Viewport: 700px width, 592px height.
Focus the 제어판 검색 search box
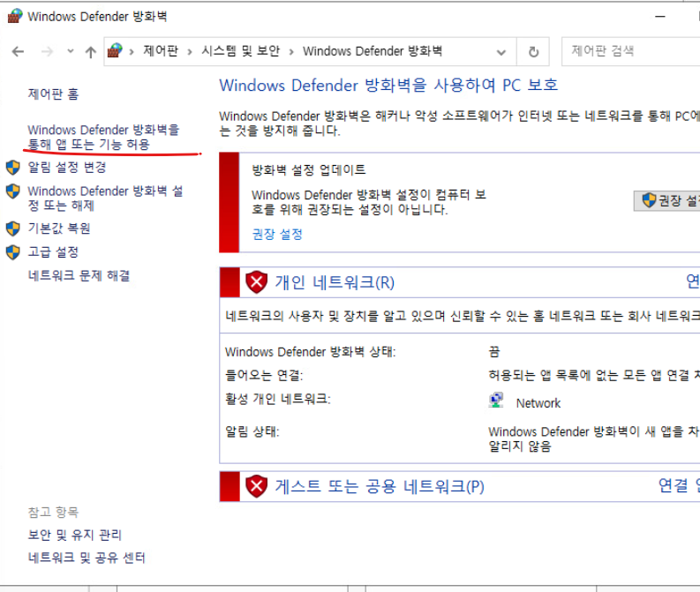click(630, 51)
